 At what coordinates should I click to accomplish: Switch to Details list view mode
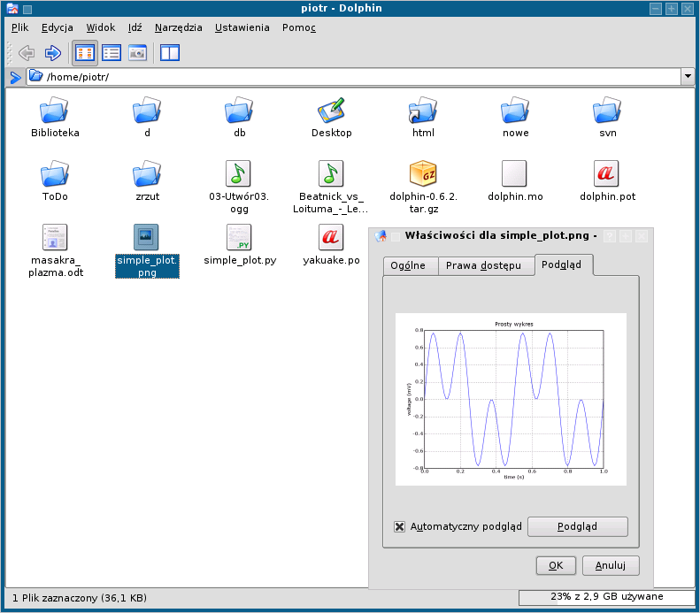tap(111, 53)
